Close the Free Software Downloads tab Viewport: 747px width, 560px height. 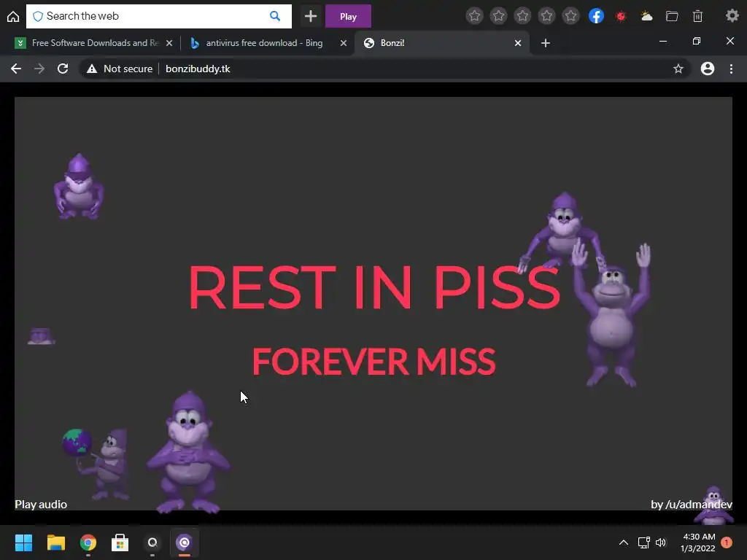[x=169, y=43]
